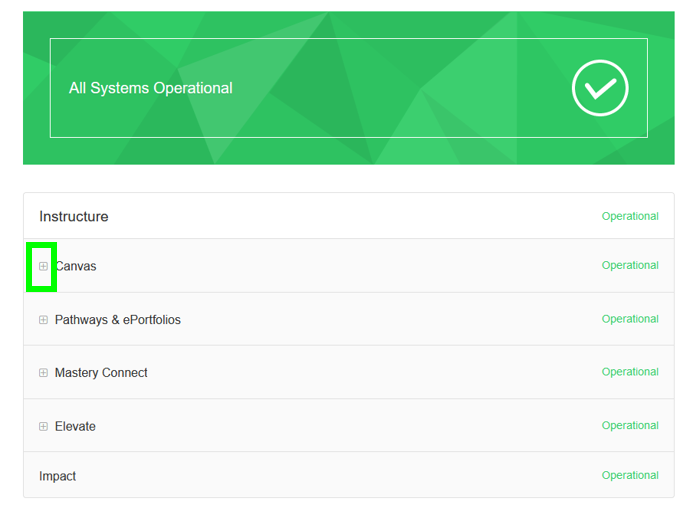Image resolution: width=687 pixels, height=517 pixels.
Task: Click the All Systems Operational text
Action: point(150,88)
